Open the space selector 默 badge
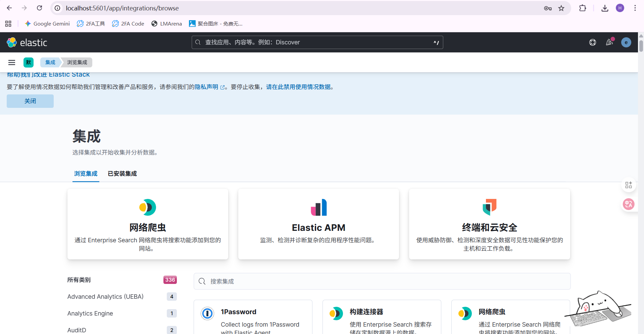644x334 pixels. (29, 62)
